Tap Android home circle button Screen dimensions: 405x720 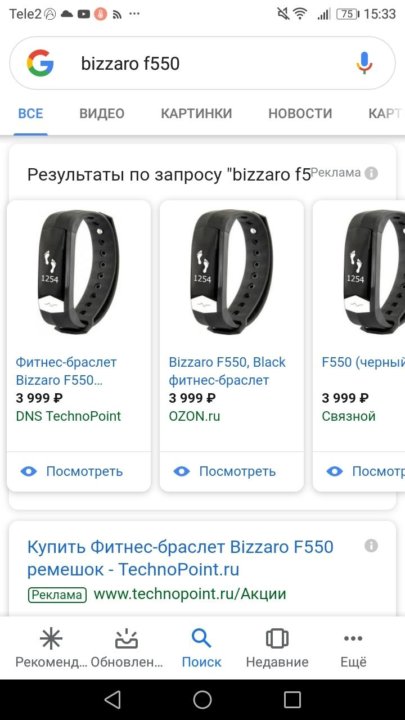coord(202,700)
